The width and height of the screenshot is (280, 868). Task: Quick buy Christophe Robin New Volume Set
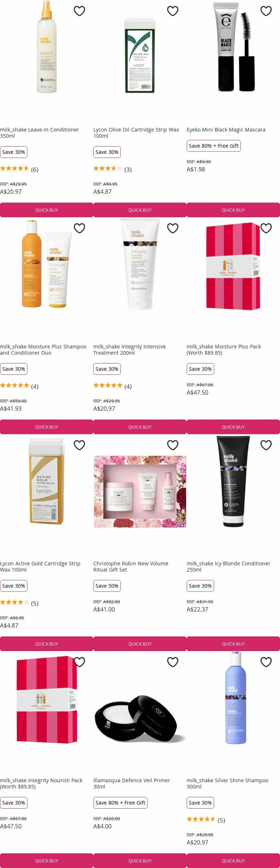point(140,644)
